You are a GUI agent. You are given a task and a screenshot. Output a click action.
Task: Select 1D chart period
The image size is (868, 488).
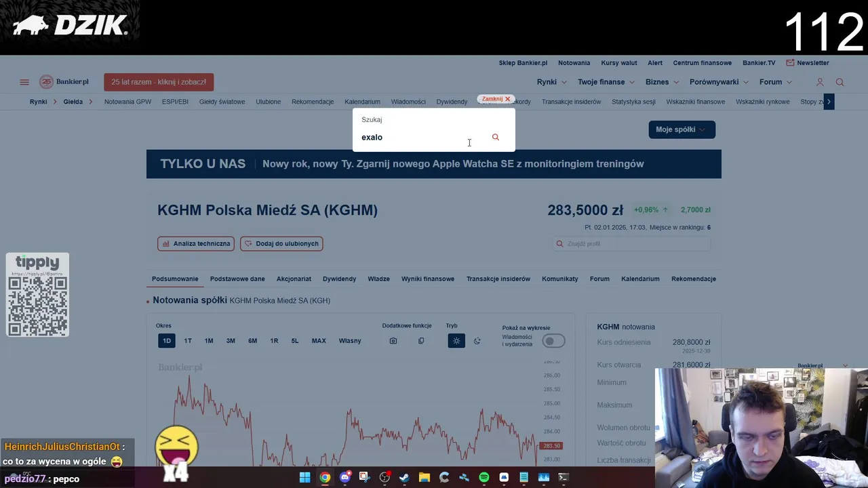[166, 341]
